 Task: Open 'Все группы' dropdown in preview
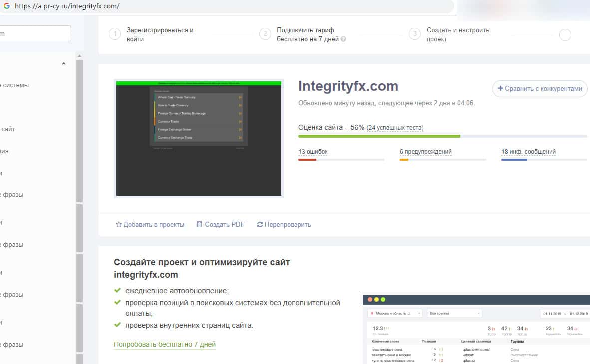(454, 313)
